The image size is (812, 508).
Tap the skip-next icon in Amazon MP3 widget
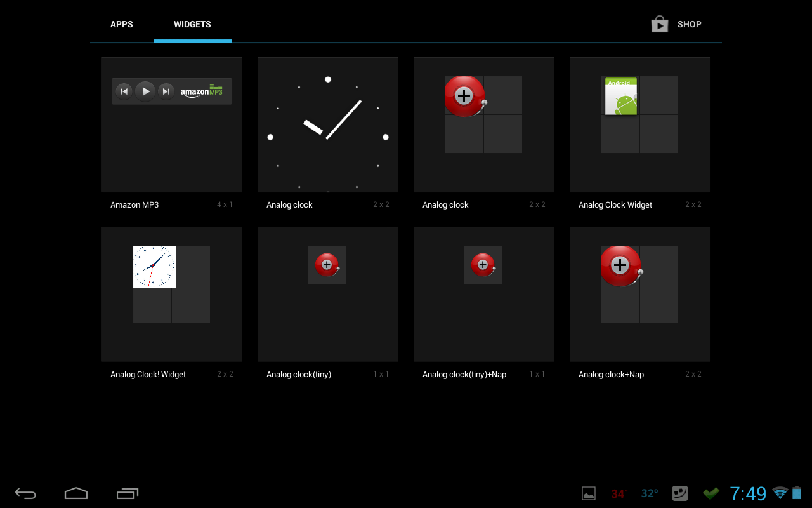pyautogui.click(x=166, y=91)
